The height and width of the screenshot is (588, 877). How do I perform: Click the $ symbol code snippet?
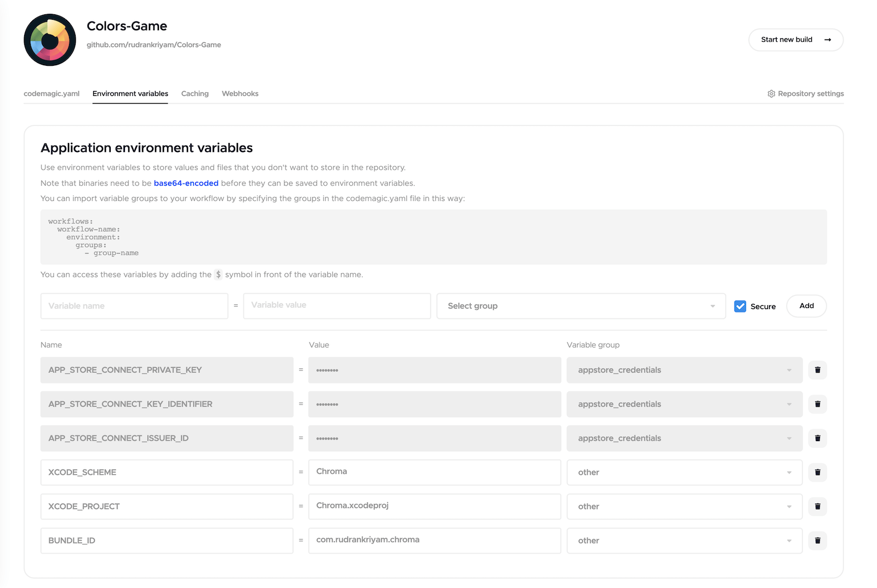218,275
